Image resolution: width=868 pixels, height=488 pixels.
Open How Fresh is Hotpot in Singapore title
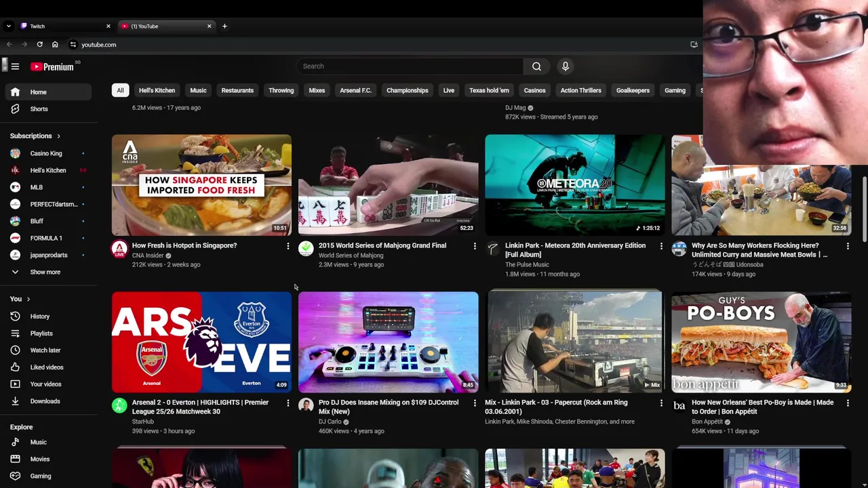coord(184,245)
